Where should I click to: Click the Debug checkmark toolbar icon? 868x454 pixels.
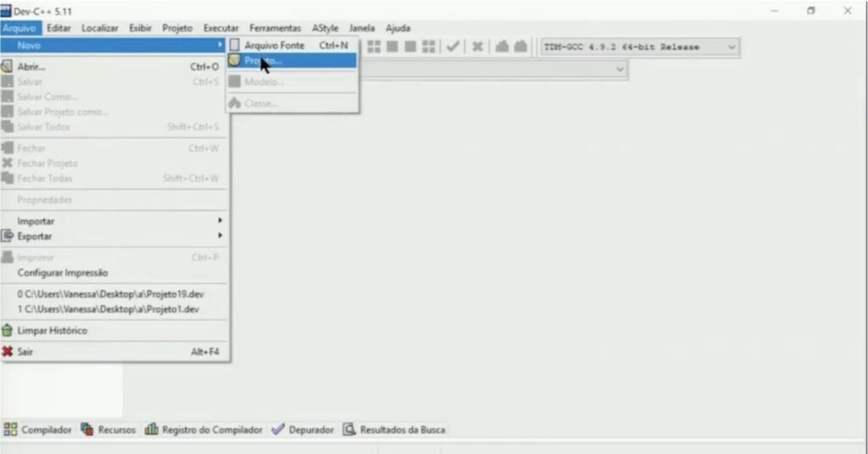[453, 47]
